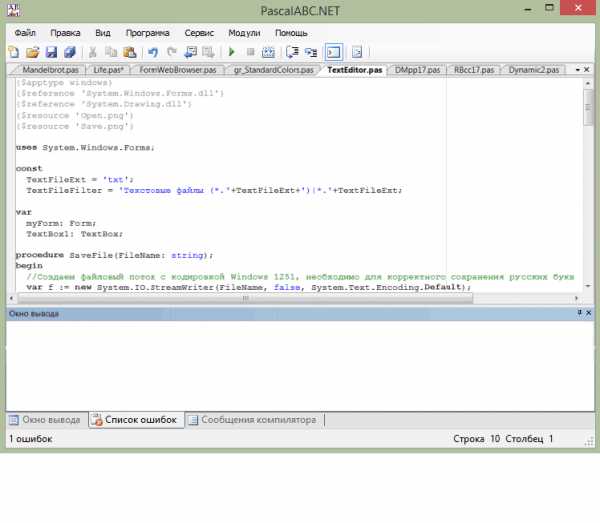Select the Список ошибок bottom tab
Screen dimensions: 600x523
coord(136,420)
